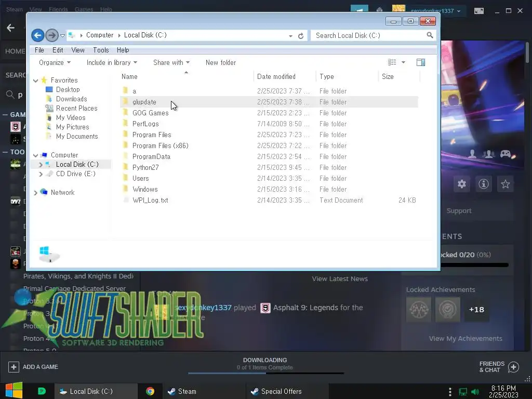This screenshot has width=532, height=399.
Task: Select Recent Places in Favorites
Action: (x=76, y=108)
